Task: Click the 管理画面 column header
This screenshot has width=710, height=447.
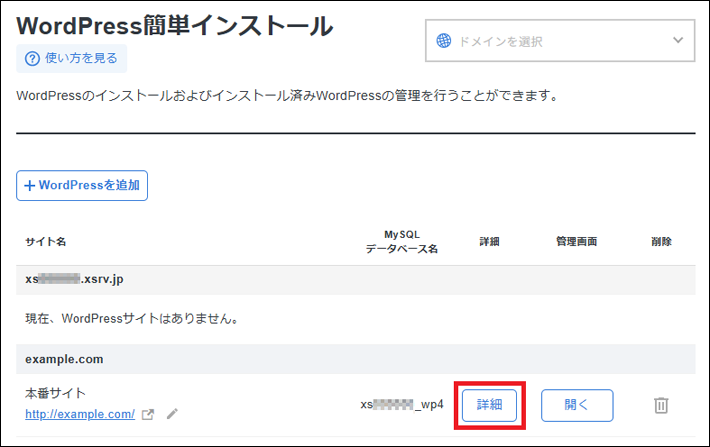Action: (x=576, y=241)
